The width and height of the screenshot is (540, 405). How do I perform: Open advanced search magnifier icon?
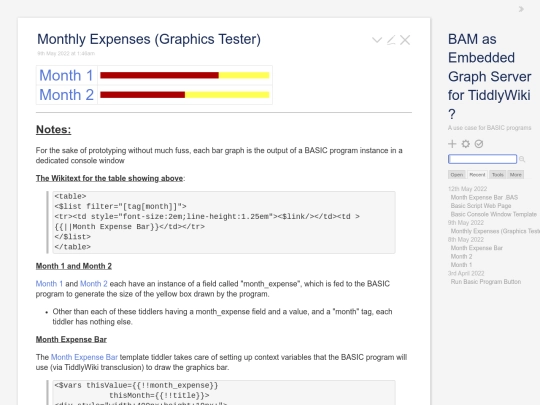click(522, 159)
